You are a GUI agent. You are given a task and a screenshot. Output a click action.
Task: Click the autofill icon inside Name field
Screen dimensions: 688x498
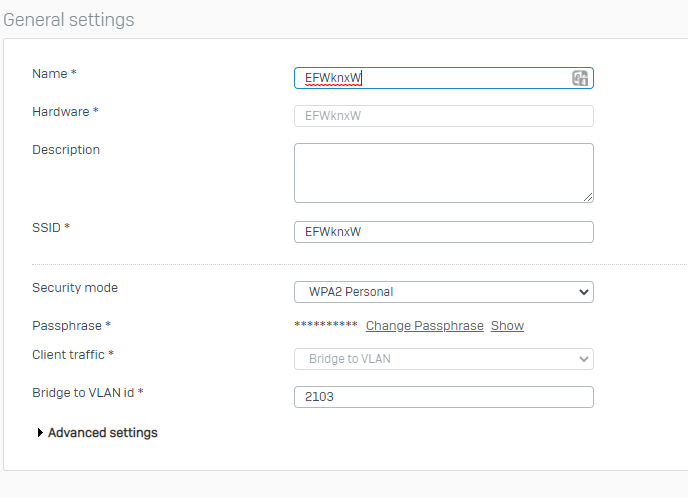pos(580,78)
